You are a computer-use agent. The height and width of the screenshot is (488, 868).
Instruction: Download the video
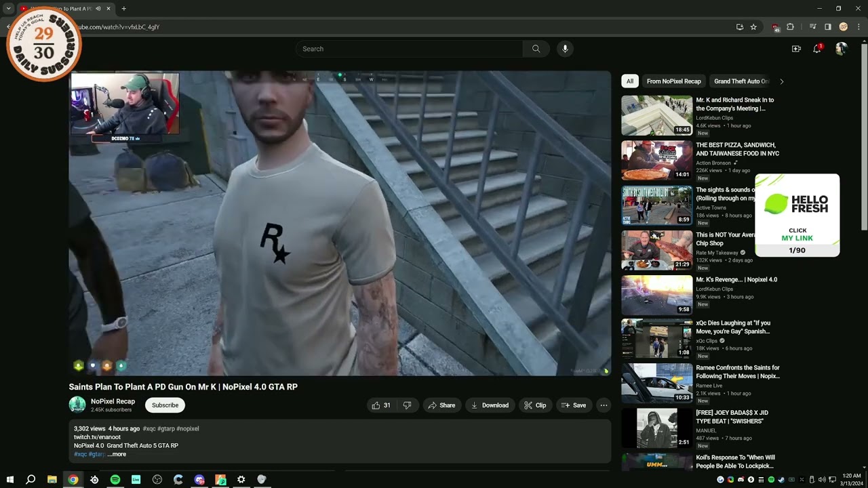coord(490,405)
